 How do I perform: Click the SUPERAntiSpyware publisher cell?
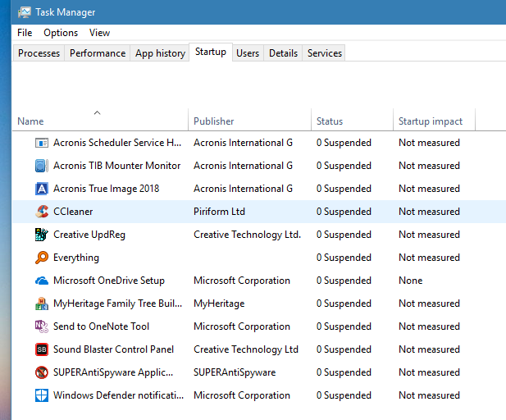tap(235, 372)
